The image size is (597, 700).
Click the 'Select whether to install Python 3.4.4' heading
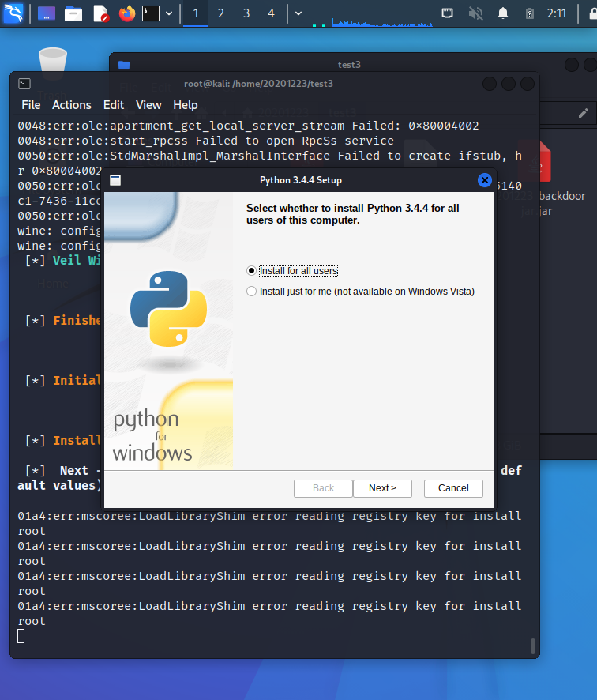(352, 214)
